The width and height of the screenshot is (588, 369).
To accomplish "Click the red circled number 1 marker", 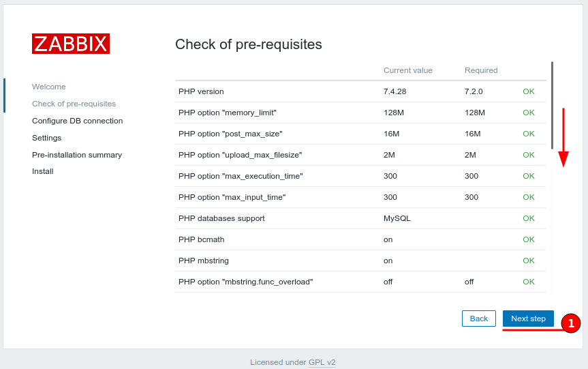I will point(571,323).
